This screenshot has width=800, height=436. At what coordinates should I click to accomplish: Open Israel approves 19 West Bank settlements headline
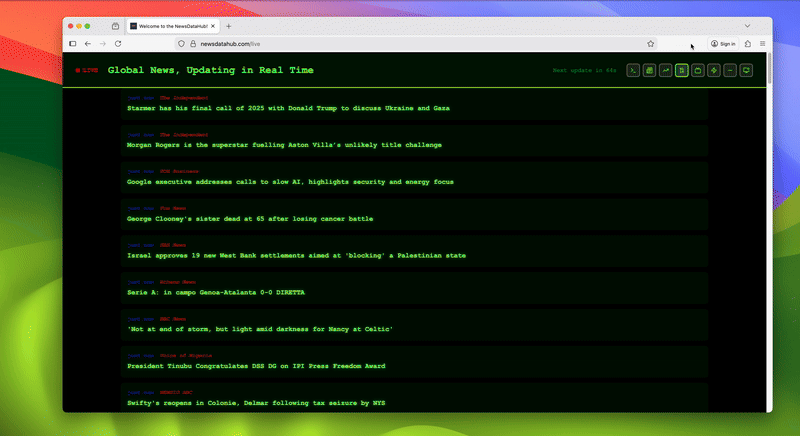point(296,255)
